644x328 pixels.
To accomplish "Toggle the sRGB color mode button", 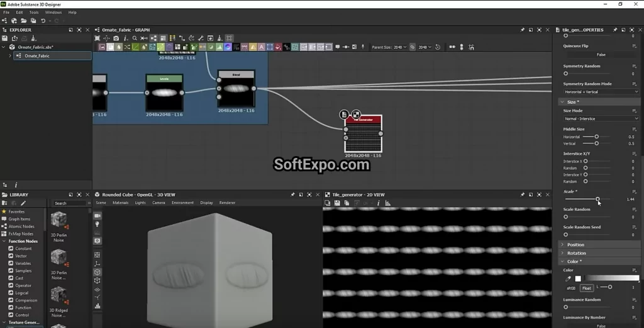I will pyautogui.click(x=571, y=288).
